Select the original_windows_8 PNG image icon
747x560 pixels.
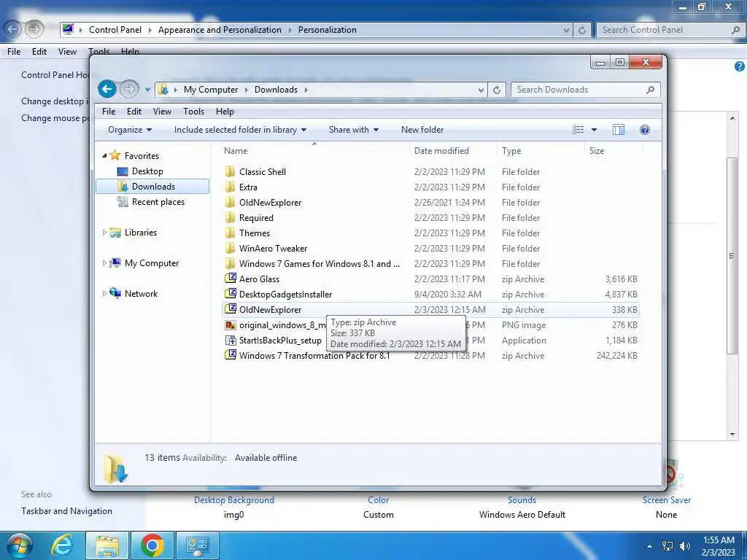click(230, 324)
